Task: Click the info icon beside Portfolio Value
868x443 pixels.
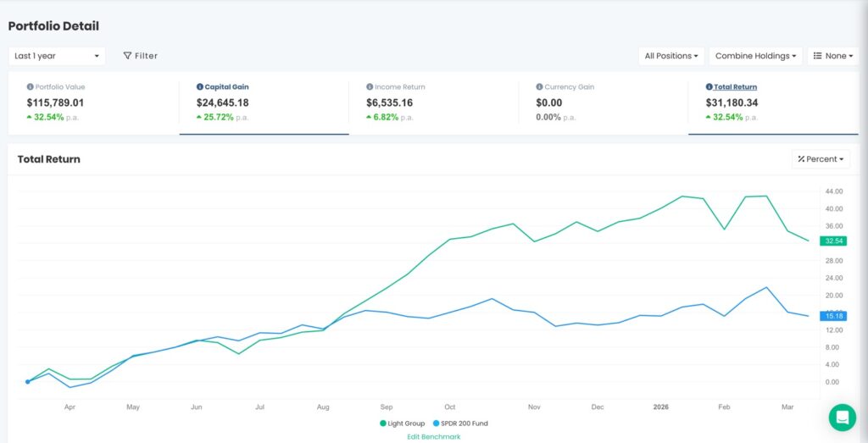Action: (x=31, y=87)
